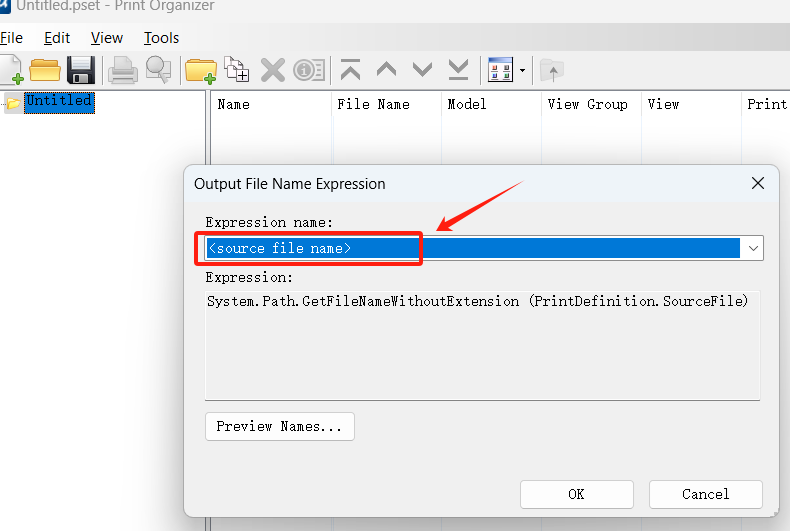Click the Print toolbar icon
The height and width of the screenshot is (531, 790).
pos(122,70)
